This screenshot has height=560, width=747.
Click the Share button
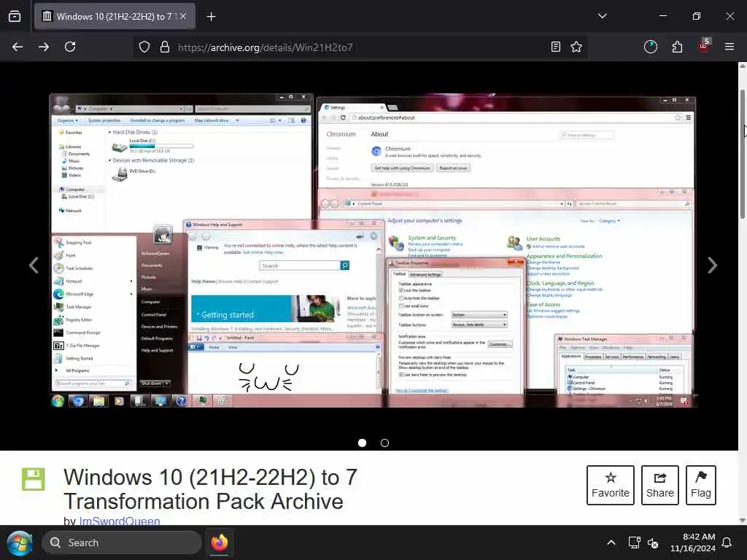coord(659,485)
